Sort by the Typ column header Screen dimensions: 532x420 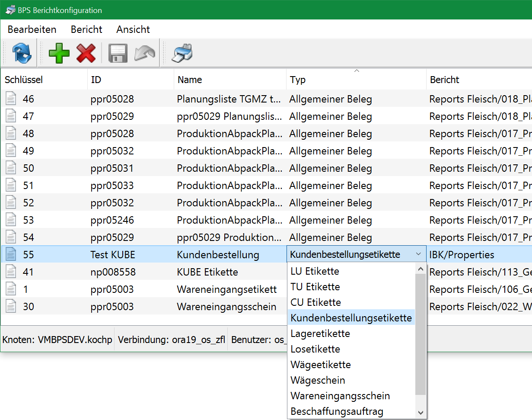point(298,80)
